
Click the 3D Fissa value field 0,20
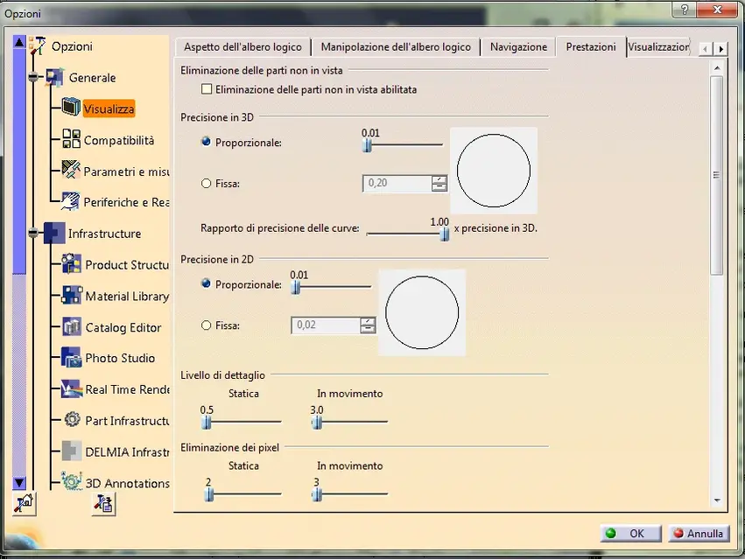coord(397,184)
